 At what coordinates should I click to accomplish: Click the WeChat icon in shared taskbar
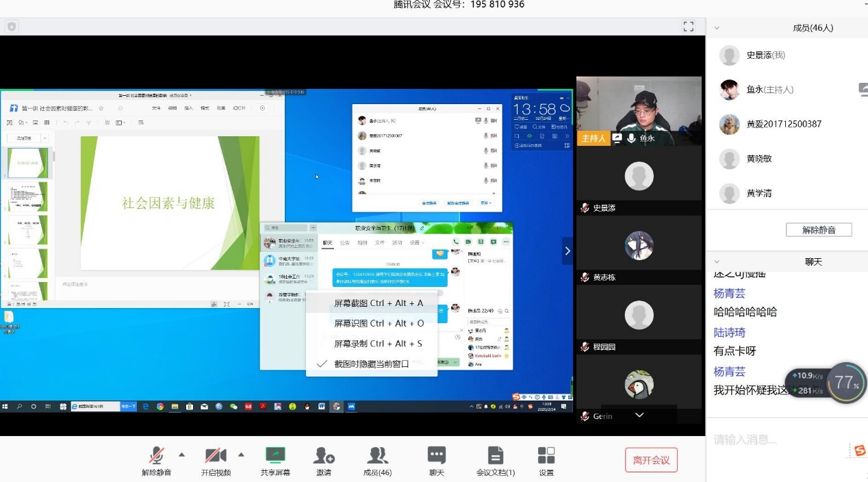coord(233,406)
